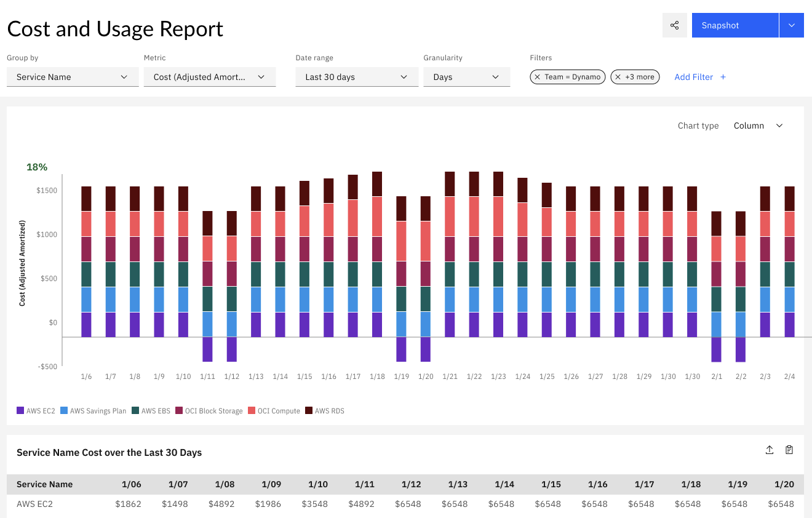This screenshot has width=812, height=518.
Task: Click the clipboard copy icon above table
Action: click(789, 450)
